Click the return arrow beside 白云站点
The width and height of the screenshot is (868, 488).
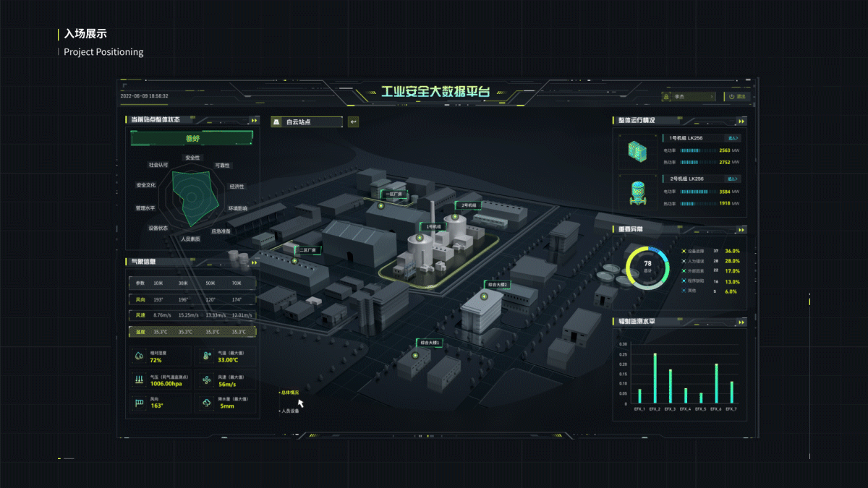(x=354, y=122)
